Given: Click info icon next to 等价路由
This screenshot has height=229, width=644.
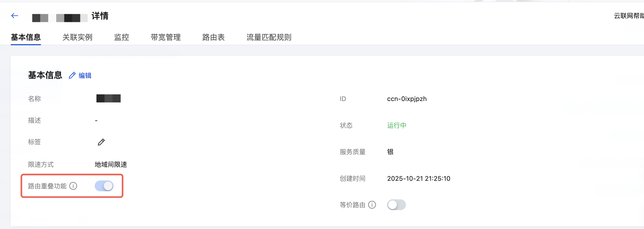Looking at the screenshot, I should pyautogui.click(x=372, y=205).
